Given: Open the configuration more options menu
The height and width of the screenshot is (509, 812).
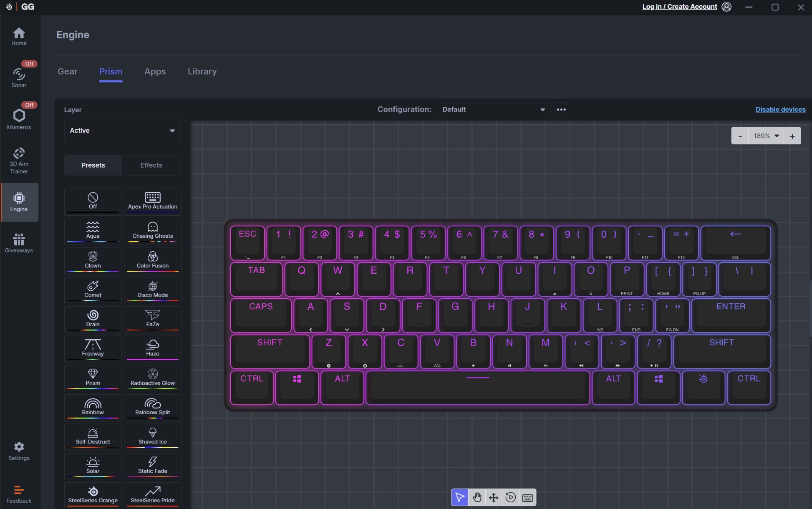Looking at the screenshot, I should point(561,109).
